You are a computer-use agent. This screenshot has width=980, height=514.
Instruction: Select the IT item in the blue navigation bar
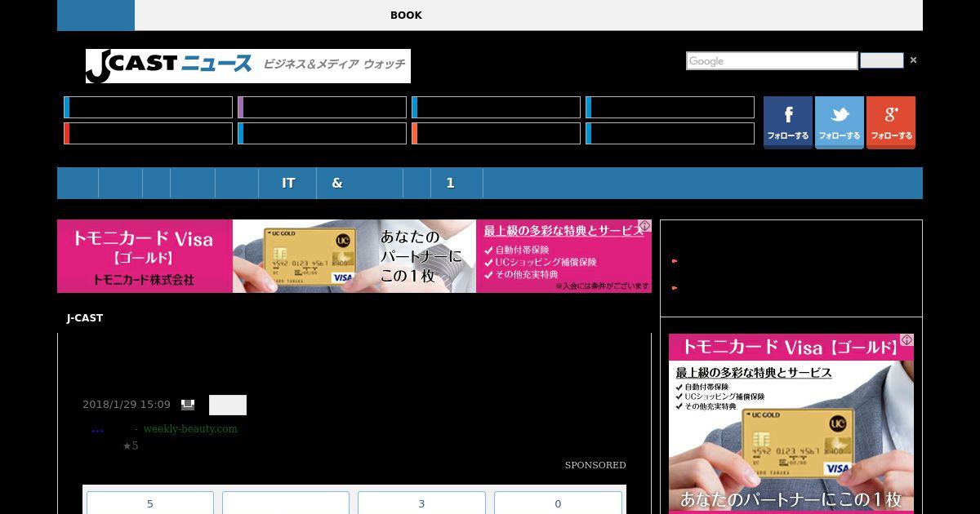pyautogui.click(x=287, y=184)
